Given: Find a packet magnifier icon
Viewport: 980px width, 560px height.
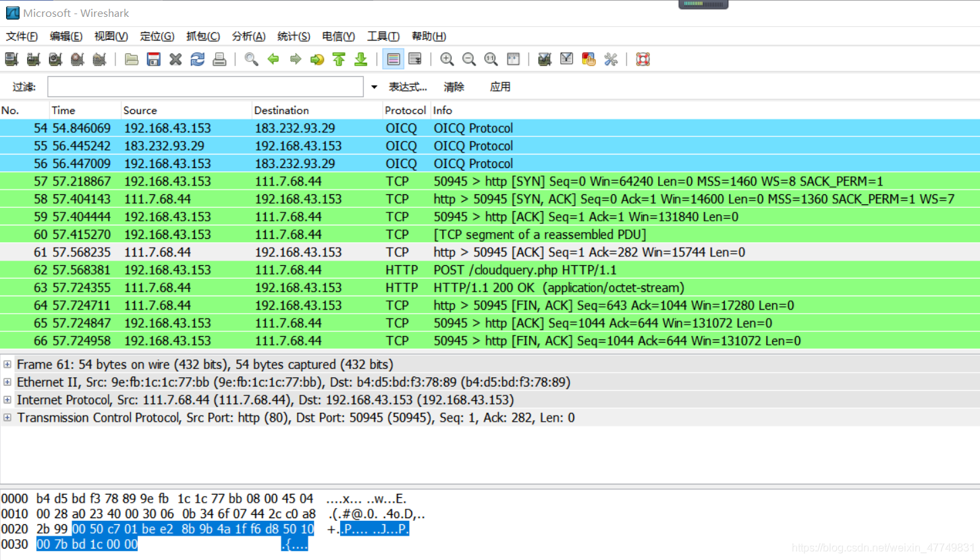Looking at the screenshot, I should pos(251,59).
